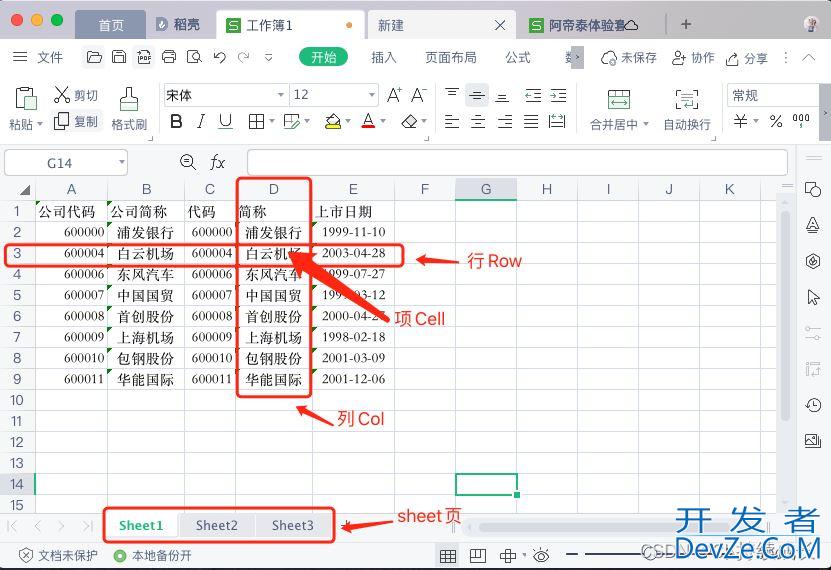This screenshot has width=831, height=570.
Task: Click the Merge and Center (合并居中) icon
Action: pos(619,99)
